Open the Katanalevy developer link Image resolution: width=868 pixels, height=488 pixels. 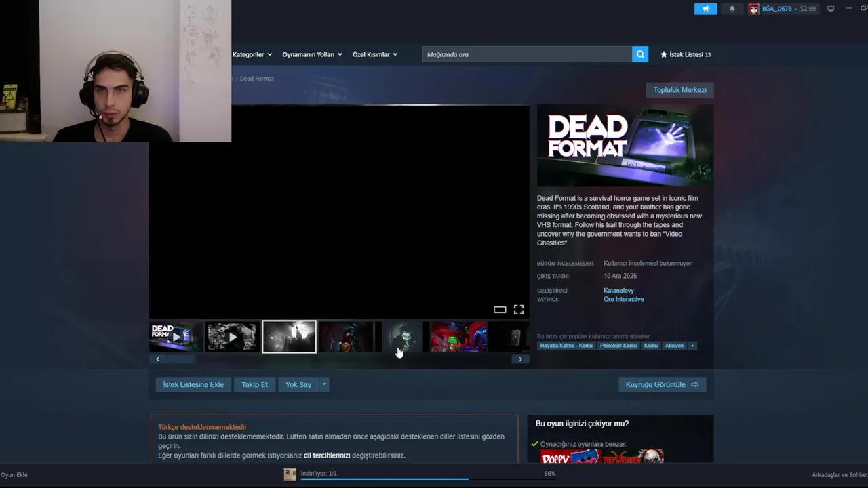618,291
